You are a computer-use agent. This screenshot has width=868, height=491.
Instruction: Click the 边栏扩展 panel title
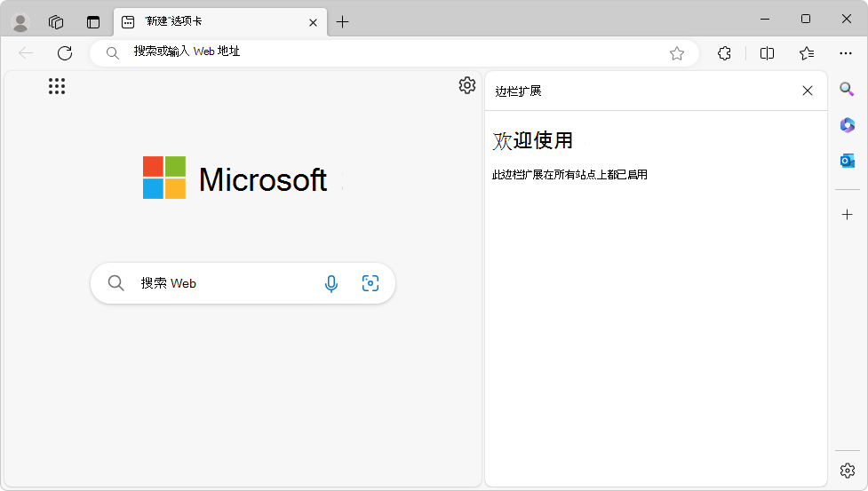coord(518,91)
